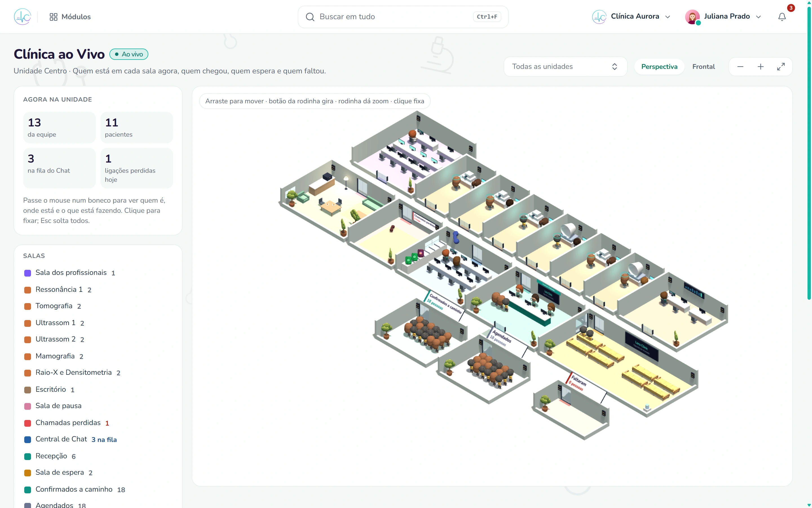Click the Ao vivo status badge
Image resolution: width=812 pixels, height=508 pixels.
click(129, 54)
